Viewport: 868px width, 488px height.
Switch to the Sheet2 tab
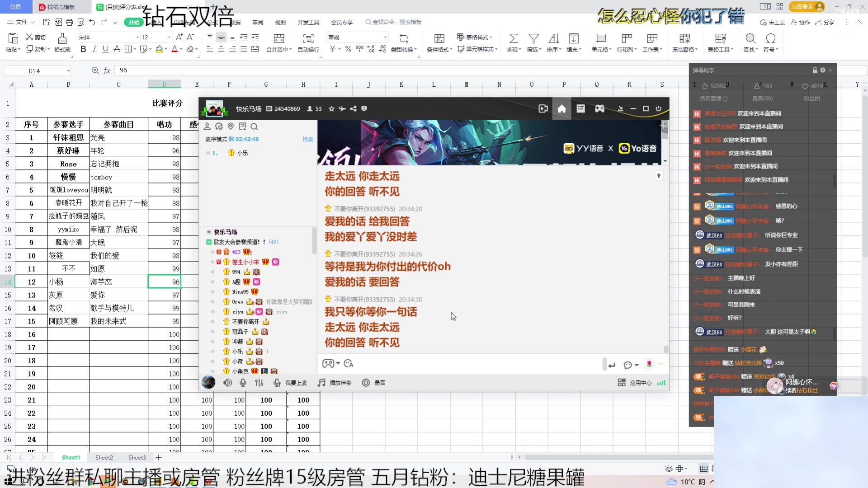(x=104, y=457)
